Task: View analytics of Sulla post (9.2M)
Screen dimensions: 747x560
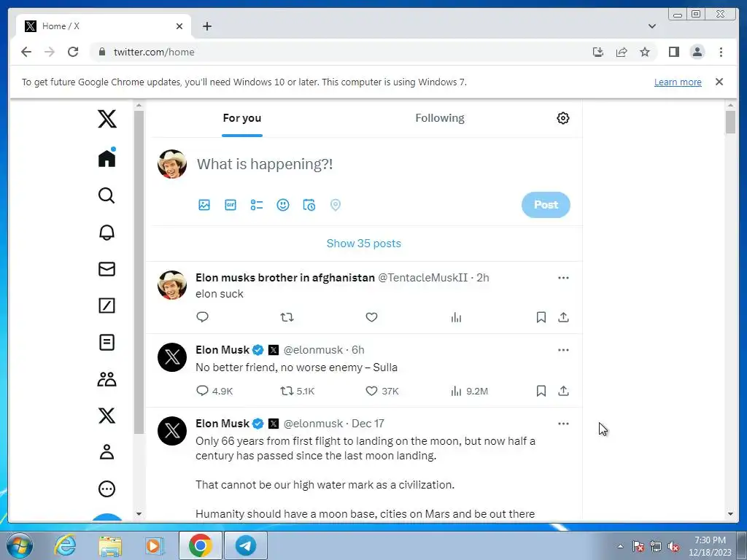Action: [x=469, y=392]
